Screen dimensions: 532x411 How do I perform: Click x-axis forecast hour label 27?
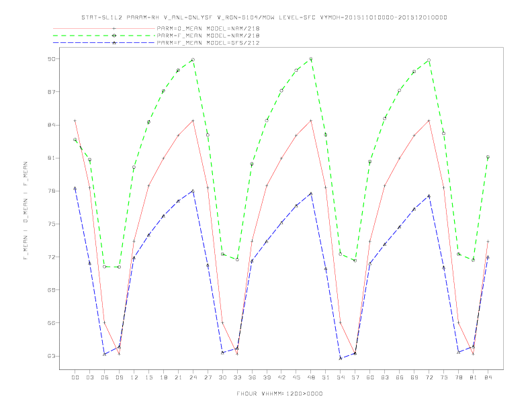tap(208, 377)
